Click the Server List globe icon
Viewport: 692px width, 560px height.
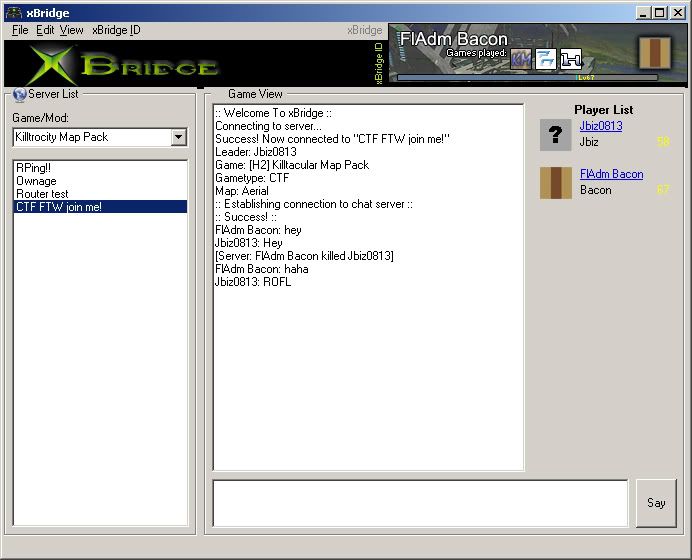(19, 94)
